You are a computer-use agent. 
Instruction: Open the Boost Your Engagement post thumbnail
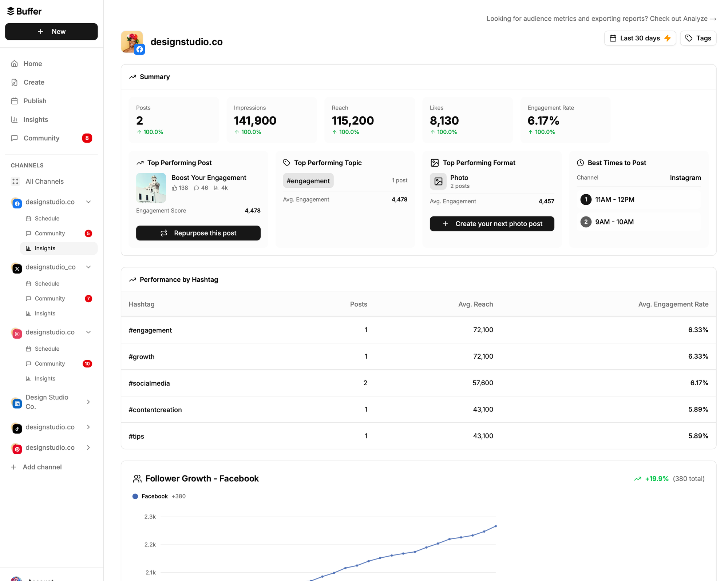(x=151, y=188)
